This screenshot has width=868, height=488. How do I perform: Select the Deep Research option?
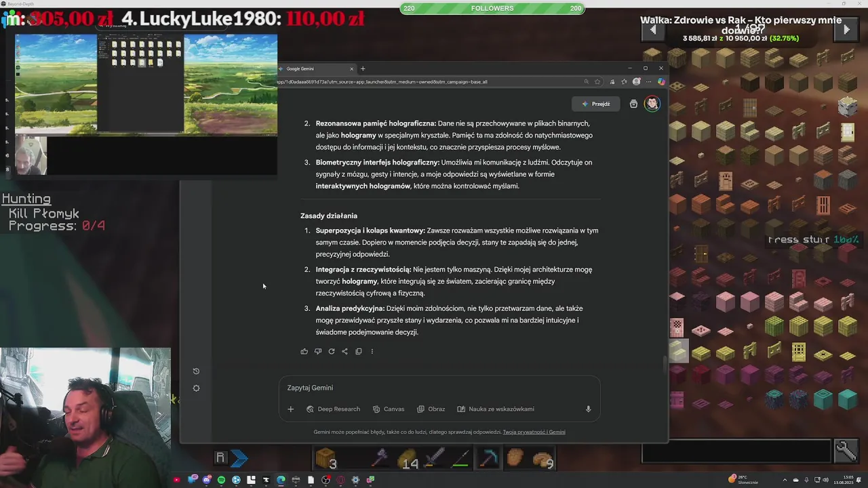tap(333, 409)
